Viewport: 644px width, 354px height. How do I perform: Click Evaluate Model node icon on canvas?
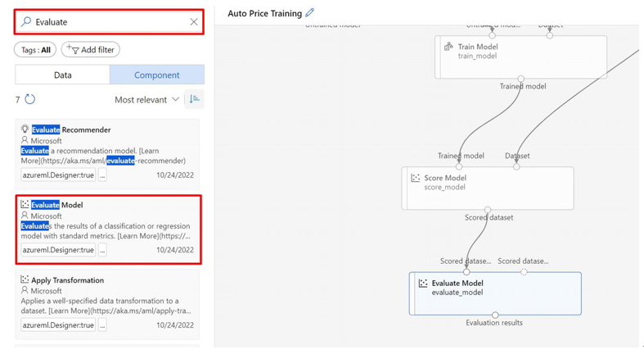pos(423,283)
